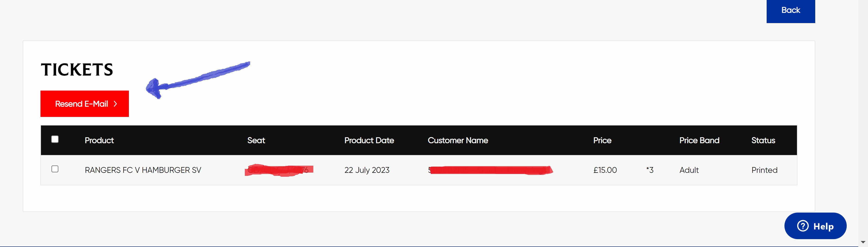Image resolution: width=868 pixels, height=247 pixels.
Task: Click the scrollbar down arrow at bottom right
Action: tap(863, 242)
